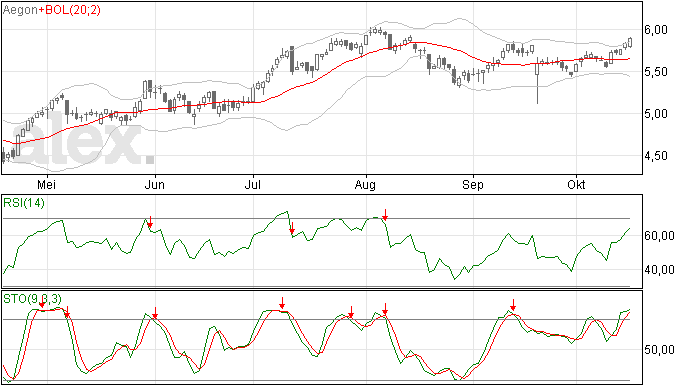Click the RSI 40,00 axis label
The image size is (690, 387).
(x=659, y=269)
